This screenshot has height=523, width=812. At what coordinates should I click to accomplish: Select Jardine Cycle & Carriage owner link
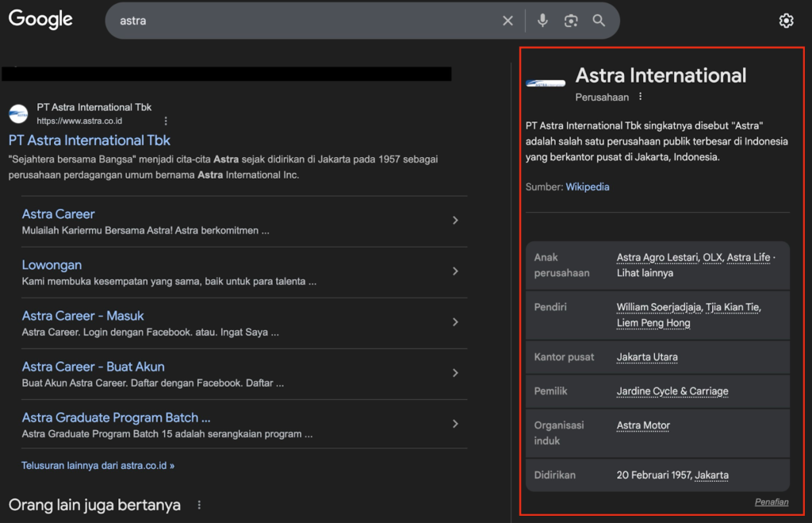672,391
